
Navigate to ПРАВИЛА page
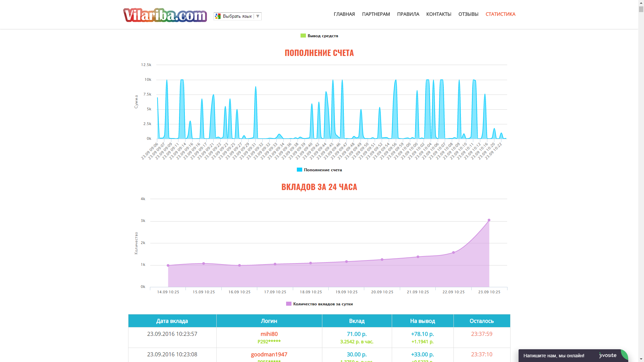pyautogui.click(x=408, y=14)
